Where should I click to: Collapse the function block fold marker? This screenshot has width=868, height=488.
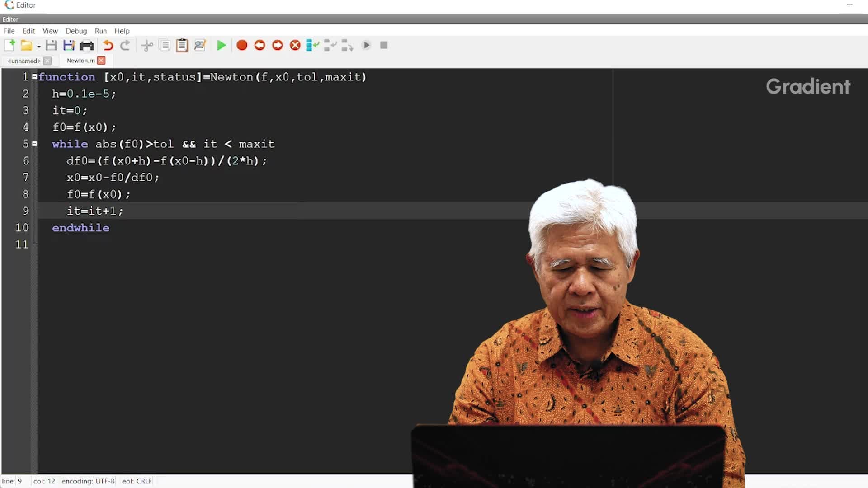(x=34, y=77)
